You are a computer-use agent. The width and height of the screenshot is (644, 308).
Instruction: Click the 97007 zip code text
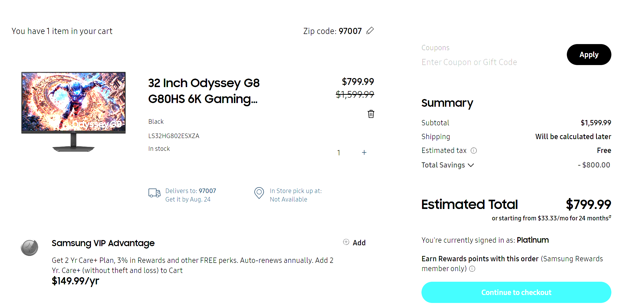(350, 31)
